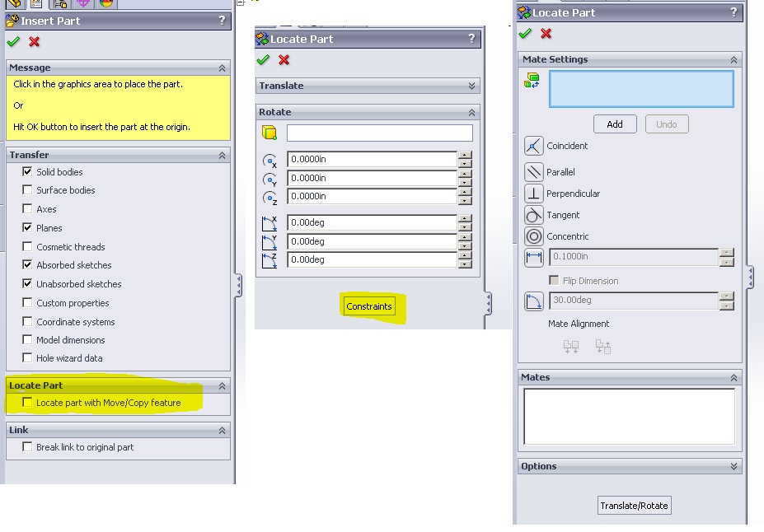Collapse the Link section
This screenshot has height=532, width=764.
tap(223, 430)
